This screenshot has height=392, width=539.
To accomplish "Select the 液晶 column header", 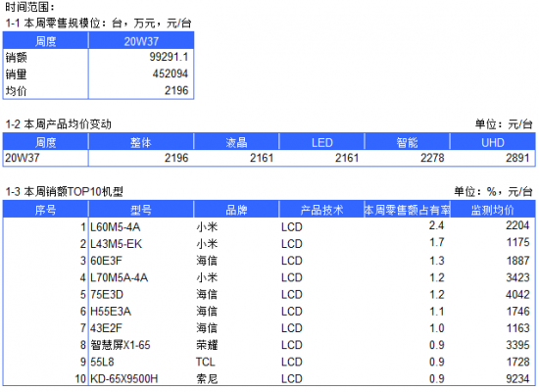I will 236,142.
